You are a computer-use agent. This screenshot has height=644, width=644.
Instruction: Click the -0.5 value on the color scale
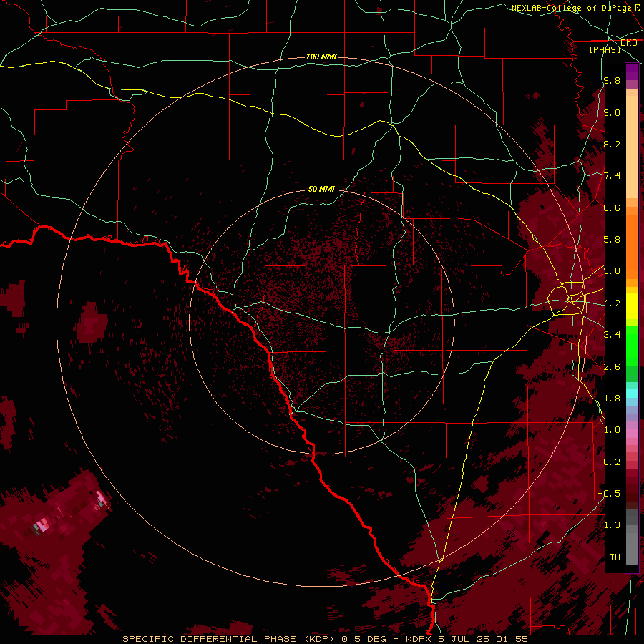click(x=609, y=493)
